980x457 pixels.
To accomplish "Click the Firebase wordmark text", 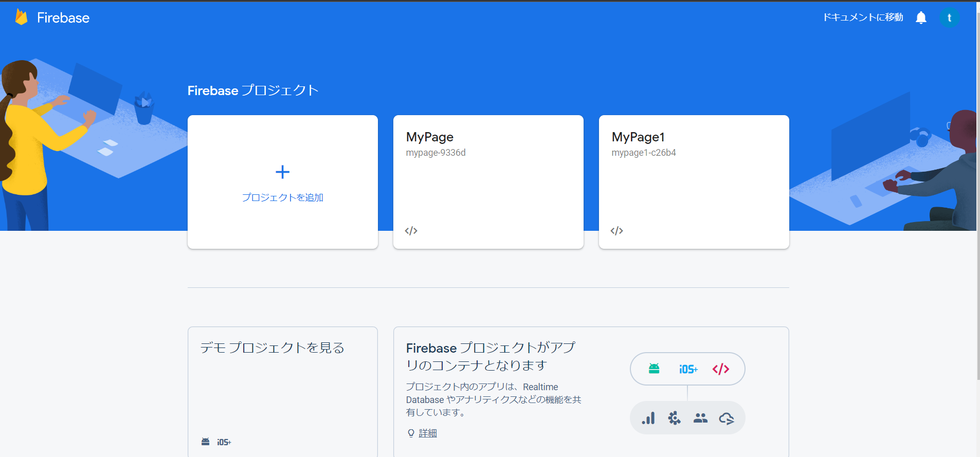I will coord(63,18).
